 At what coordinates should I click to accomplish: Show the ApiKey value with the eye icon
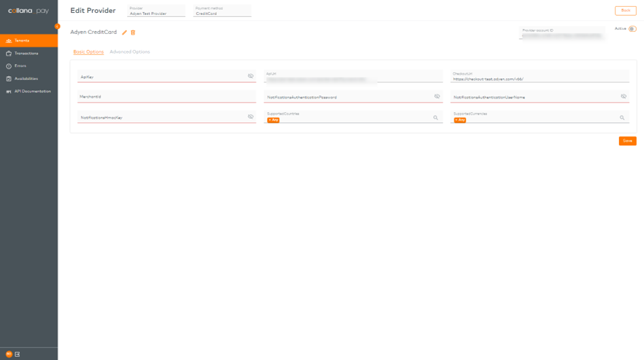tap(251, 76)
